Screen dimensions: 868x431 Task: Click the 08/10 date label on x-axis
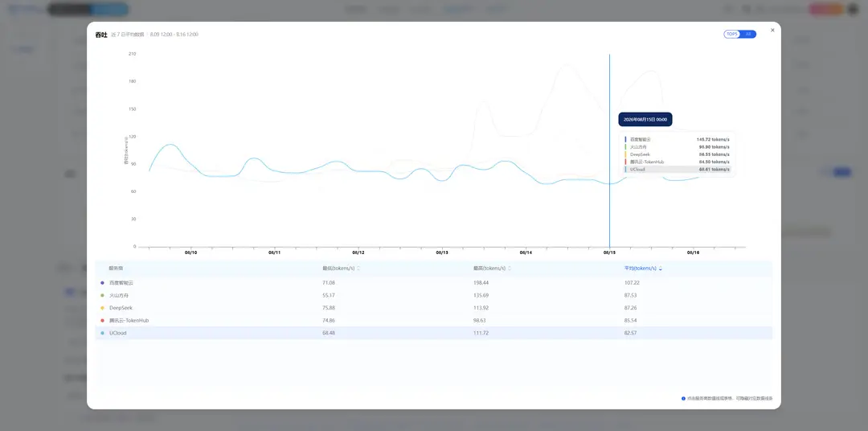click(x=191, y=252)
